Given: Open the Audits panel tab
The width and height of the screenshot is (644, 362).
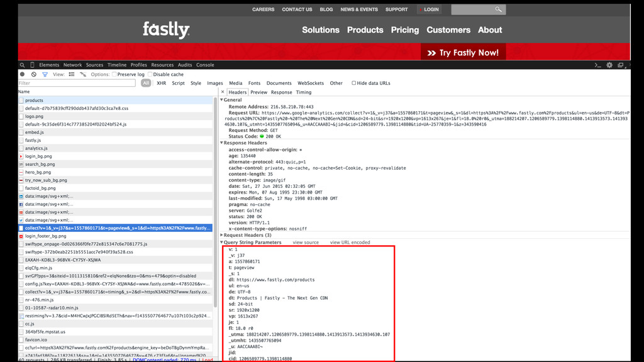Looking at the screenshot, I should point(185,65).
